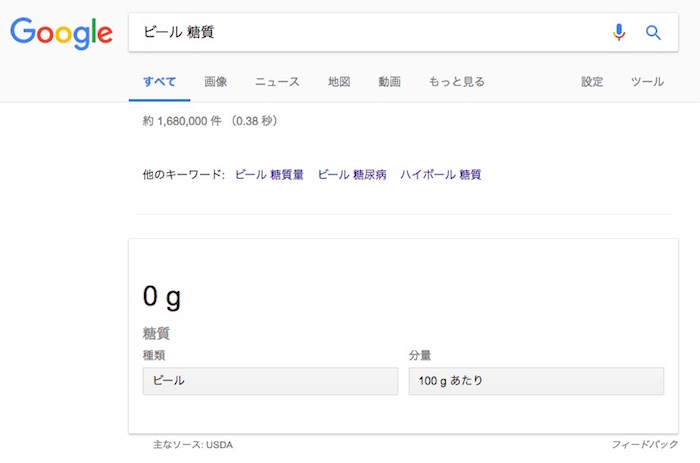Open the 種類 dropdown showing ビール

[x=270, y=381]
